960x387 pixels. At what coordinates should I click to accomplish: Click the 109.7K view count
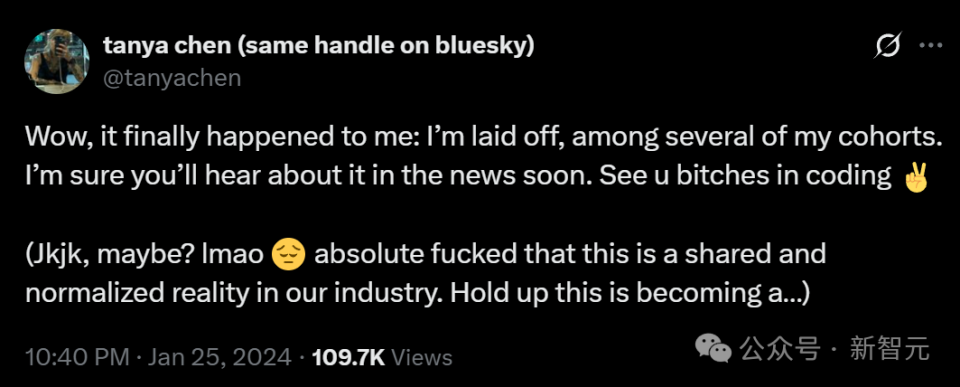pyautogui.click(x=348, y=357)
